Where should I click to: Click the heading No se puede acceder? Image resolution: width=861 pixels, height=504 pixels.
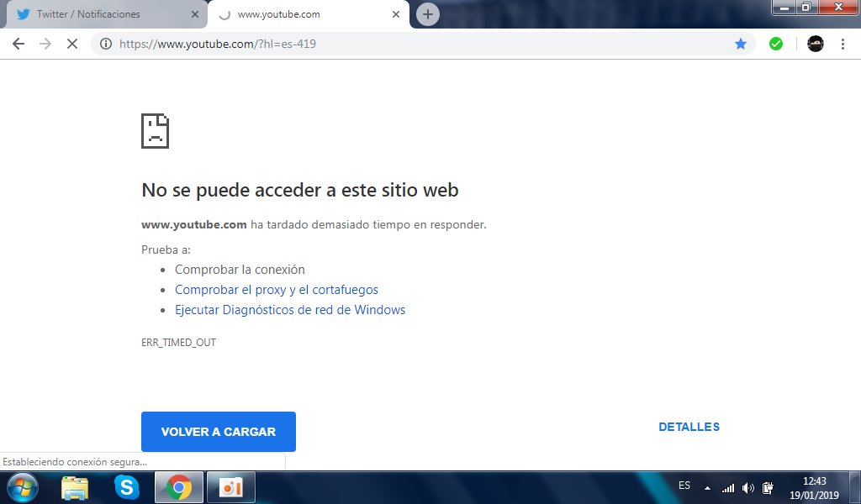click(300, 190)
